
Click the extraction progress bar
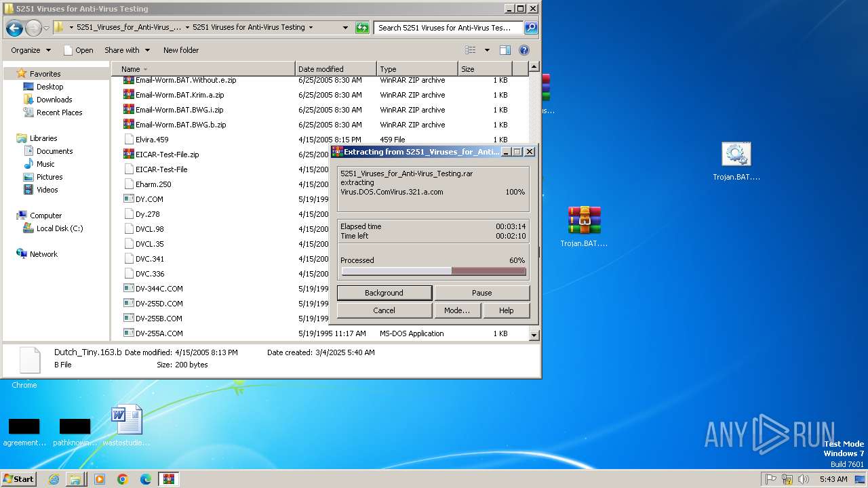433,271
